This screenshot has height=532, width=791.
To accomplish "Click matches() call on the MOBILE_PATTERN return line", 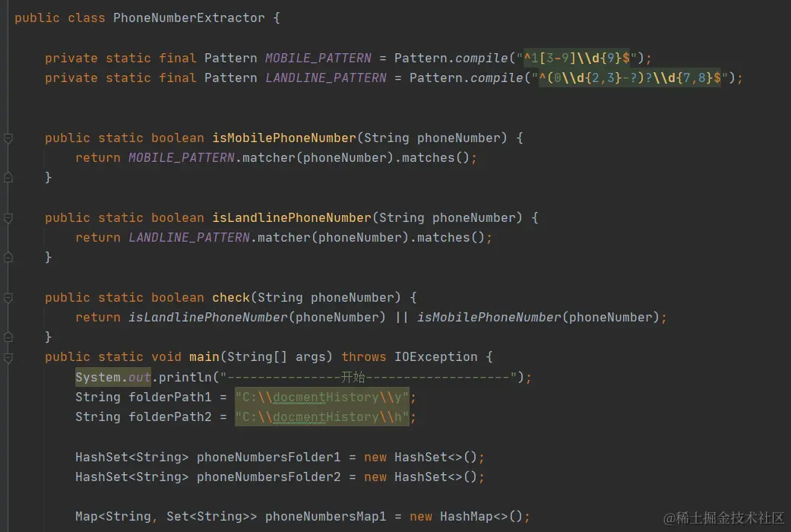I will (x=436, y=157).
